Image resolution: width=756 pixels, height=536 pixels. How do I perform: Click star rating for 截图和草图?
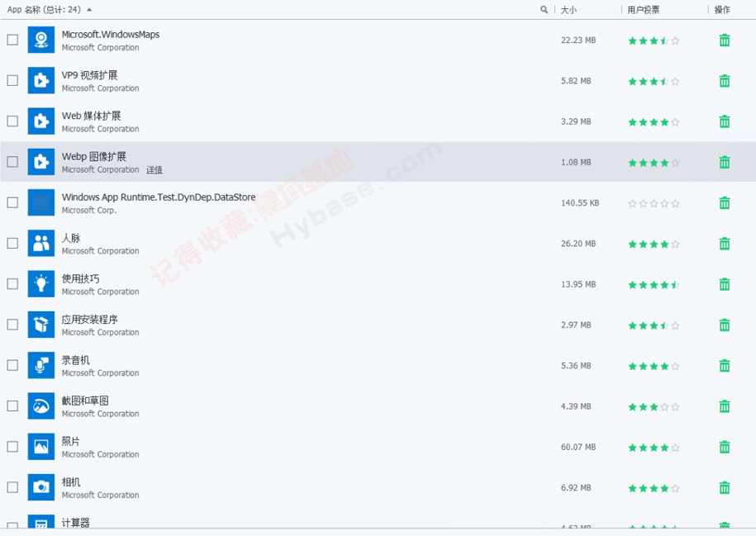654,407
